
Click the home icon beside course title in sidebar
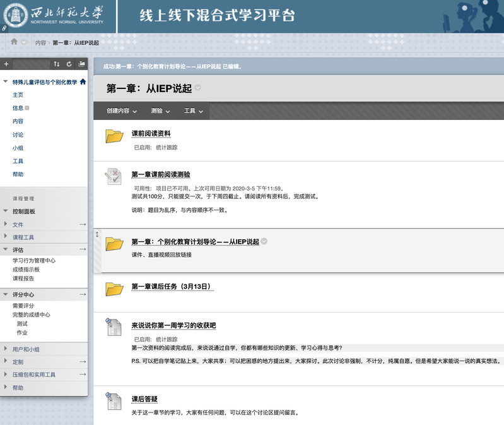(x=83, y=81)
